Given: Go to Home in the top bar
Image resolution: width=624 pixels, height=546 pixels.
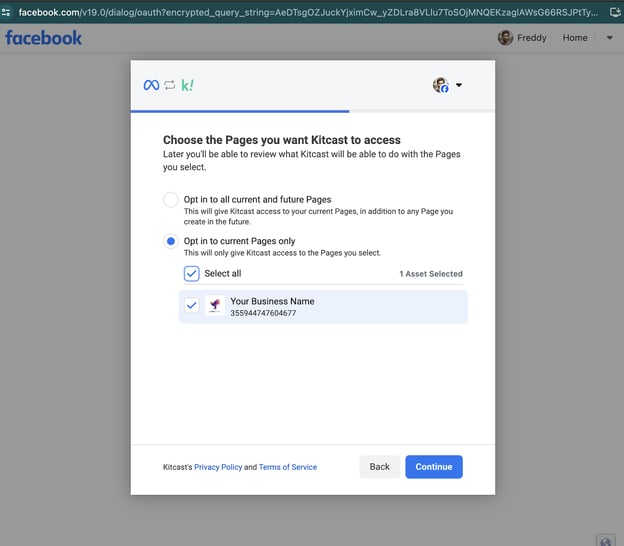Looking at the screenshot, I should 575,38.
